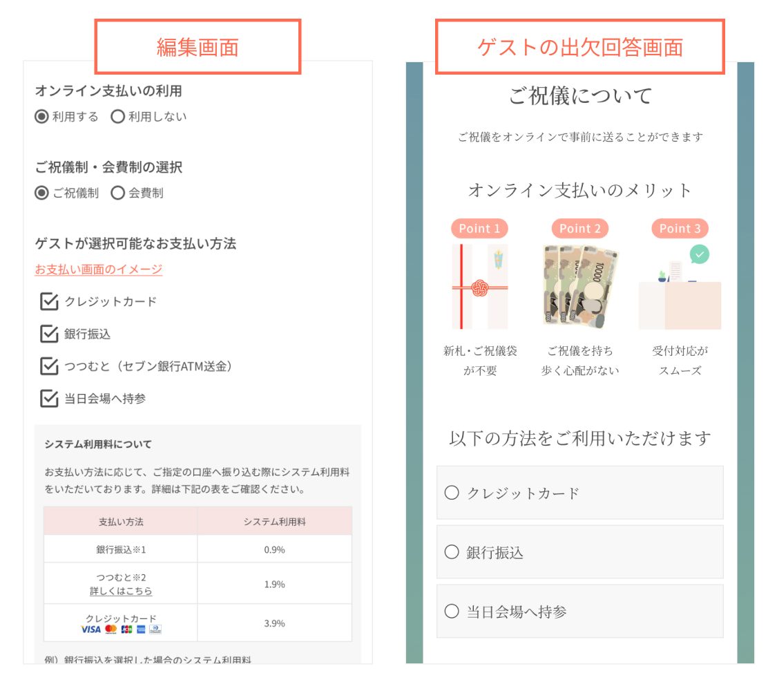Toggle the 銀行振込 checkbox
777x700 pixels.
point(49,334)
